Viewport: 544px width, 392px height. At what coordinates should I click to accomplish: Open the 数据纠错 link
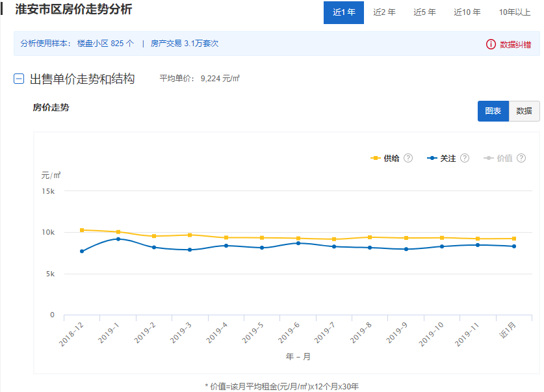(x=515, y=44)
